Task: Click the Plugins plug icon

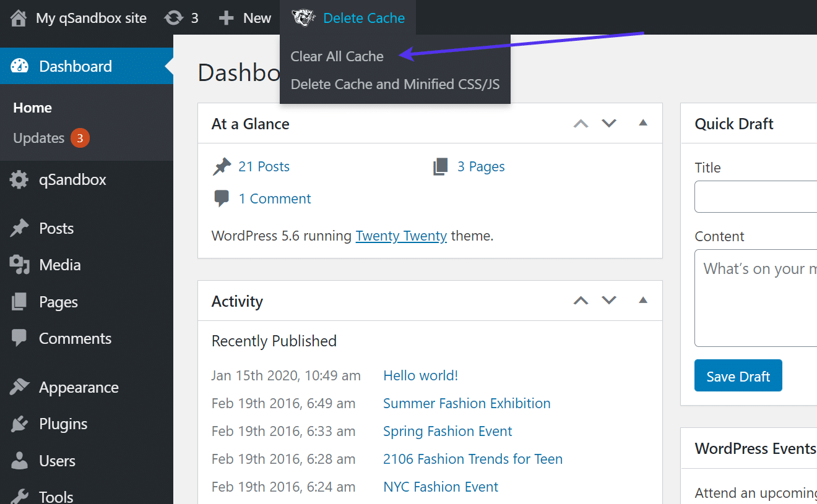Action: (19, 424)
